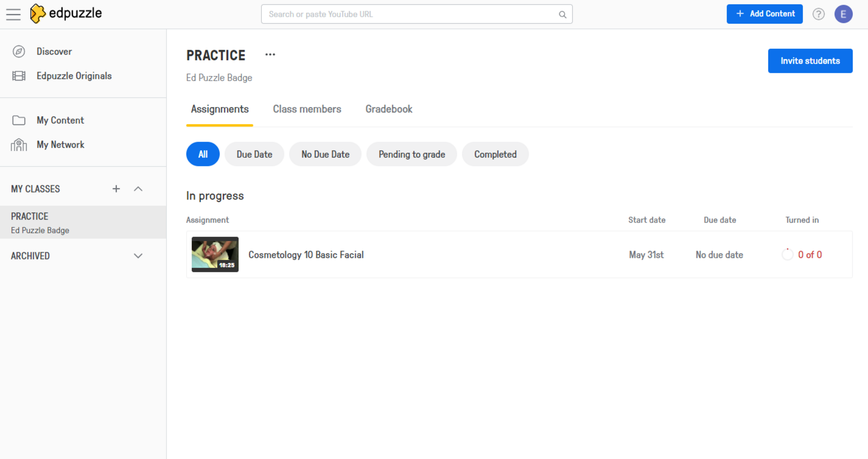
Task: Open the help question mark icon
Action: coord(818,14)
